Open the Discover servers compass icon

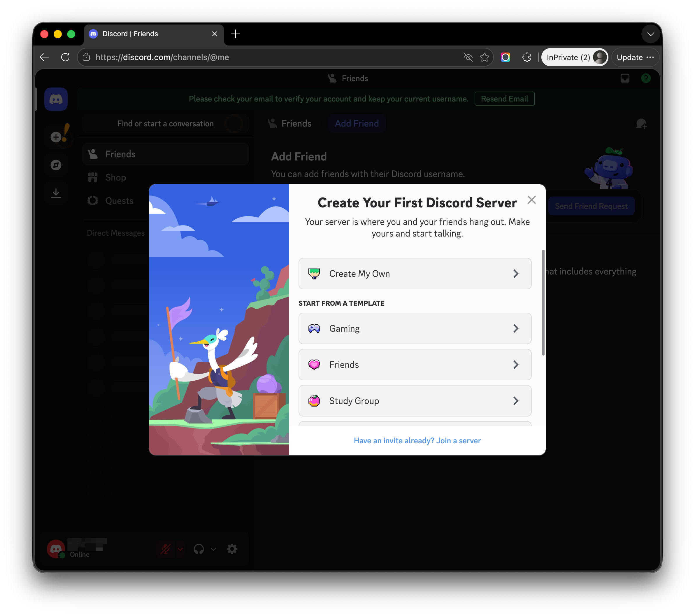pos(56,165)
